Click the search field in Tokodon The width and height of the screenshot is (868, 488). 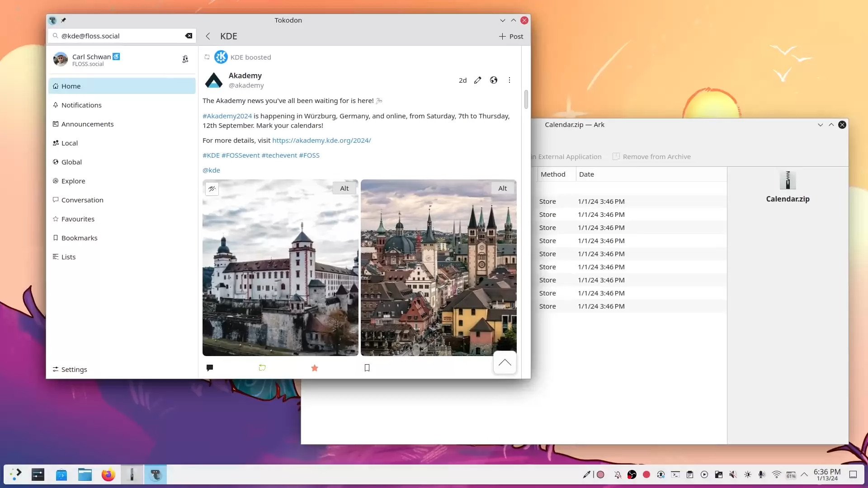pos(122,36)
